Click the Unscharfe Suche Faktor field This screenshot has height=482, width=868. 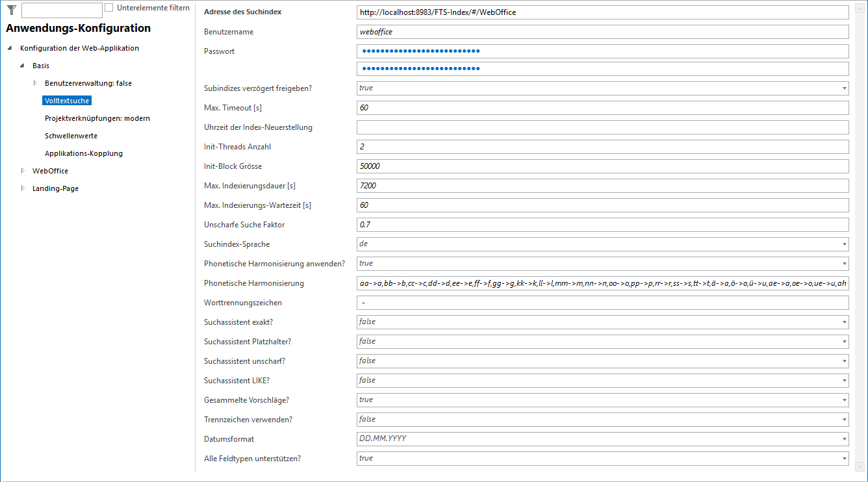coord(602,225)
